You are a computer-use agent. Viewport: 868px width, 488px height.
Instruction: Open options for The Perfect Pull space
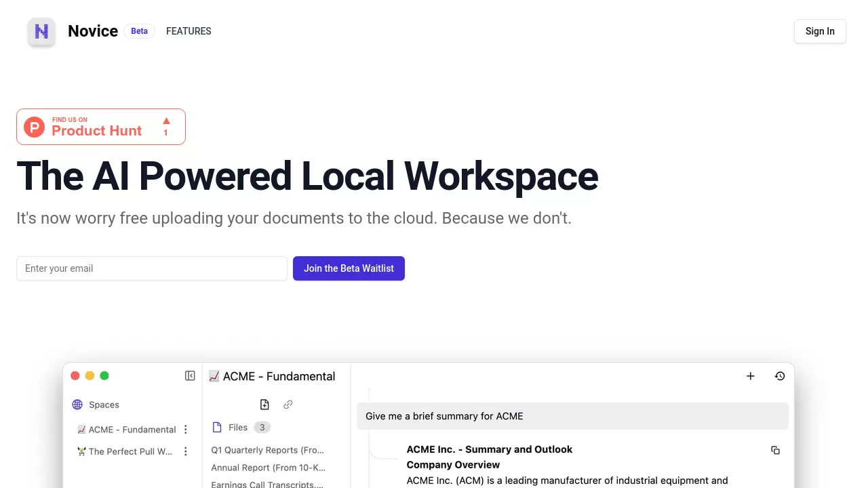click(186, 451)
